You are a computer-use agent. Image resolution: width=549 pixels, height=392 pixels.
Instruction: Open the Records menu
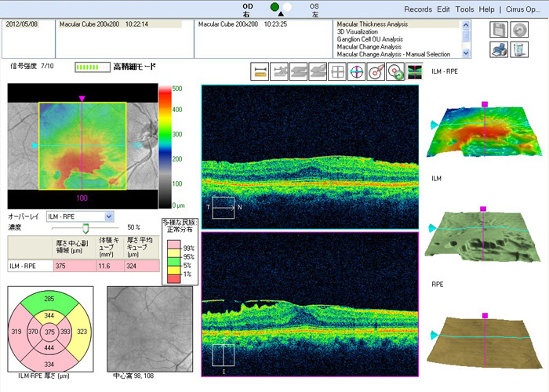[x=418, y=9]
